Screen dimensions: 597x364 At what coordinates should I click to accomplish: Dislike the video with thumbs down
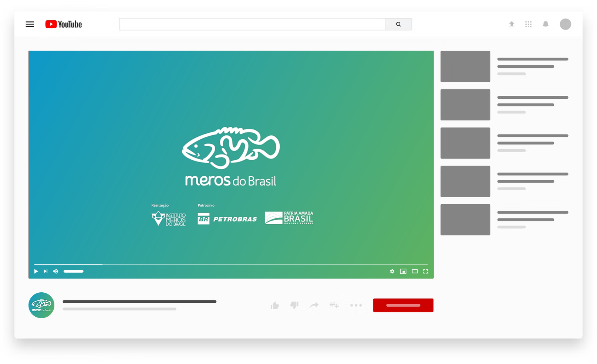click(294, 305)
